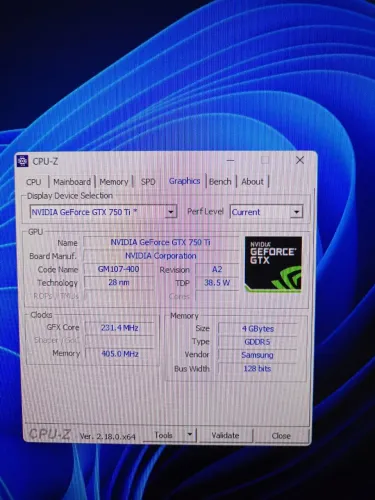Minimize the CPU-Z window

tap(230, 160)
